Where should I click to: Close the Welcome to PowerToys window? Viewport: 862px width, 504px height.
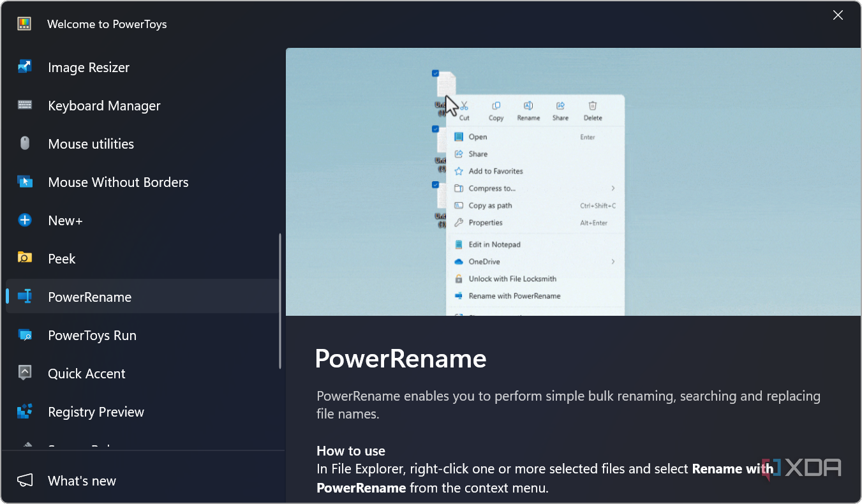tap(838, 15)
